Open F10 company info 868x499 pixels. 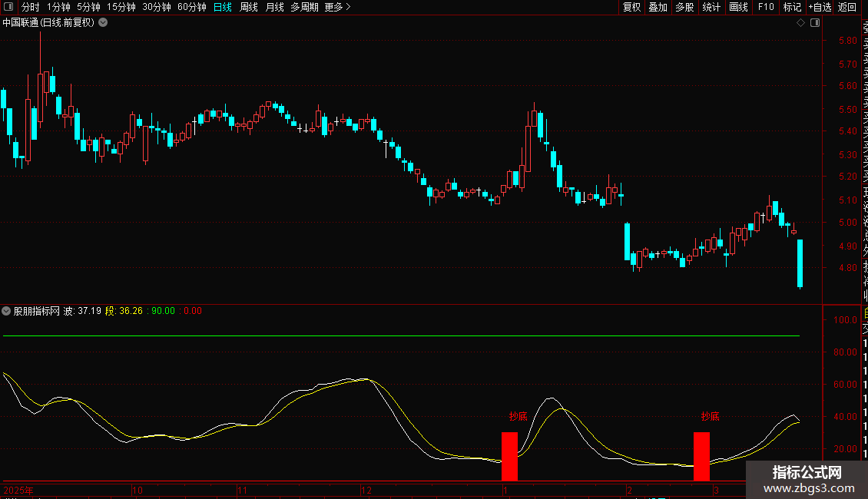tap(766, 7)
